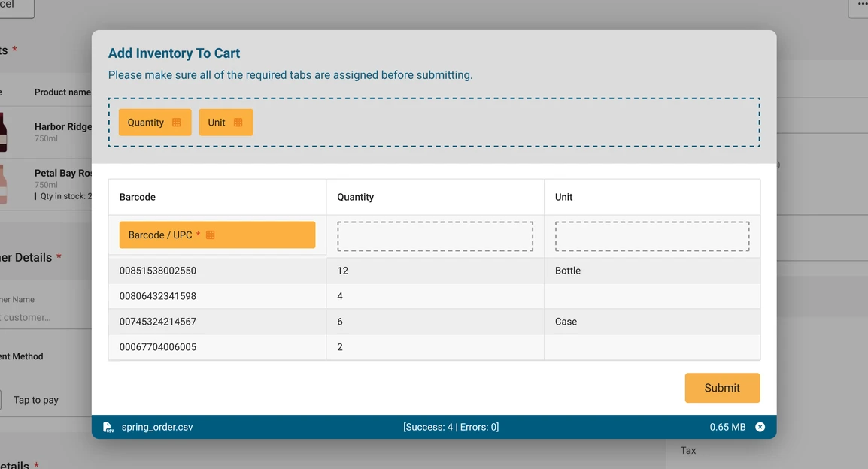Screen dimensions: 868x469
Task: Click the grid icon on Barcode / UPC tag
Action: click(x=211, y=235)
